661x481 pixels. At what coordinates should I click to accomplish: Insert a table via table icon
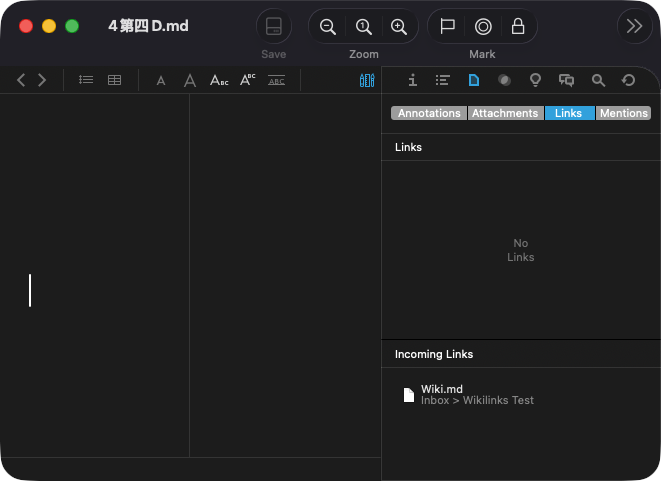115,80
